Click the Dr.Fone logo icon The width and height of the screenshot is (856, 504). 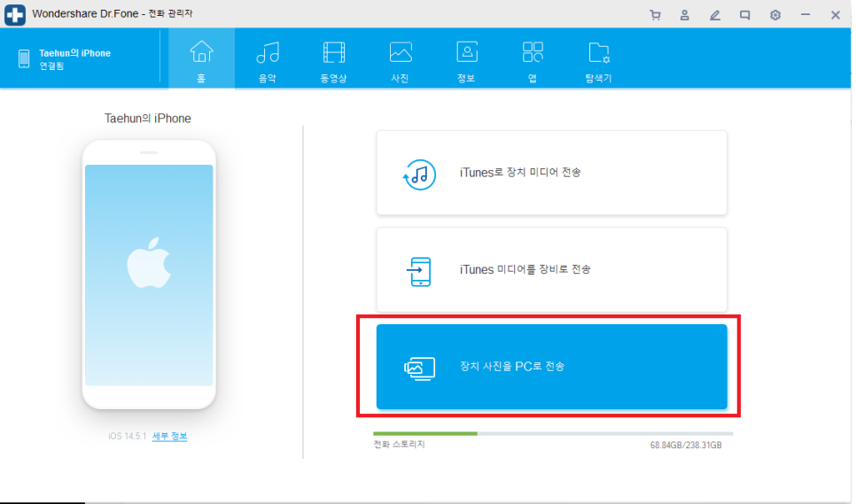pyautogui.click(x=15, y=15)
